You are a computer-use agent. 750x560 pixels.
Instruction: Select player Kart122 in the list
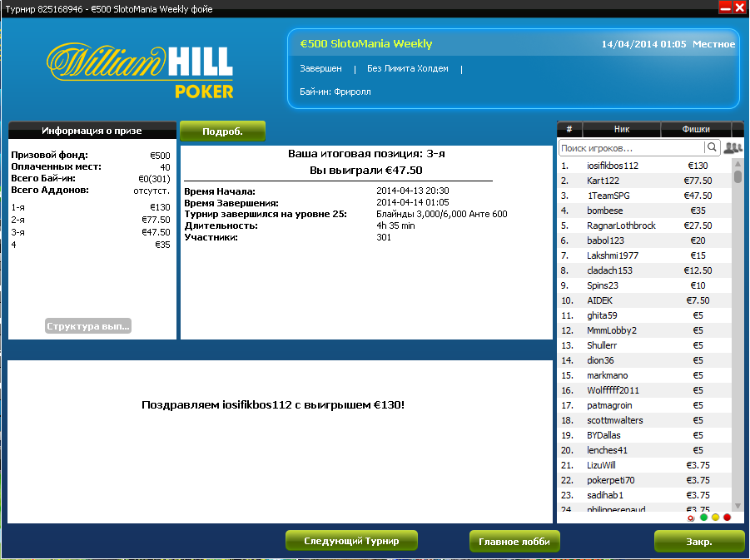click(x=645, y=181)
